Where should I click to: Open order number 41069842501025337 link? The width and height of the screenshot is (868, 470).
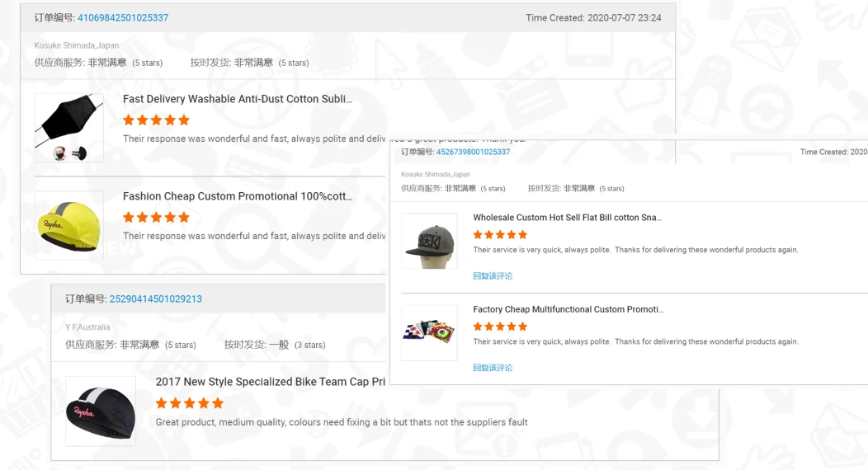(122, 18)
